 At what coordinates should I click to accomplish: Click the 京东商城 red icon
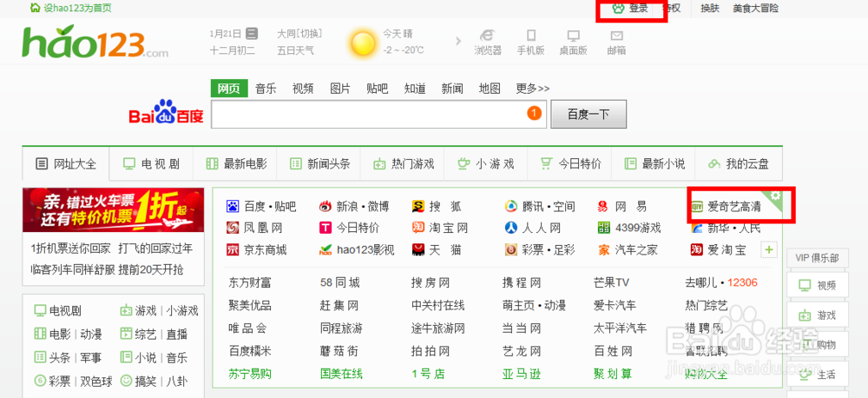[233, 250]
